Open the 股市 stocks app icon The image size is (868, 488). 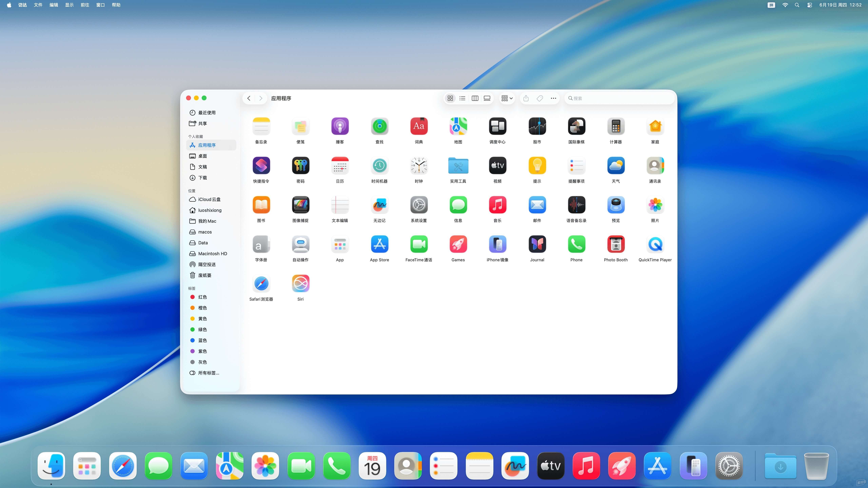pyautogui.click(x=537, y=126)
